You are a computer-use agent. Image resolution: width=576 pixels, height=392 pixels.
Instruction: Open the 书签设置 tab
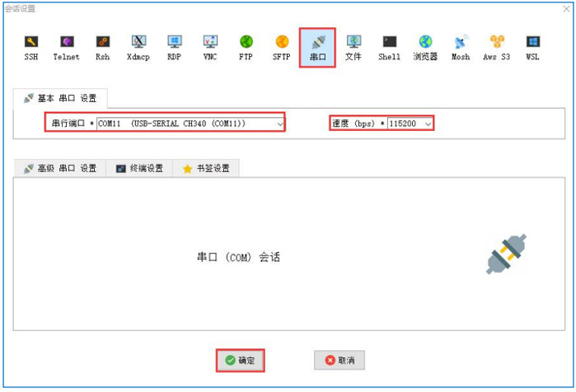click(206, 169)
